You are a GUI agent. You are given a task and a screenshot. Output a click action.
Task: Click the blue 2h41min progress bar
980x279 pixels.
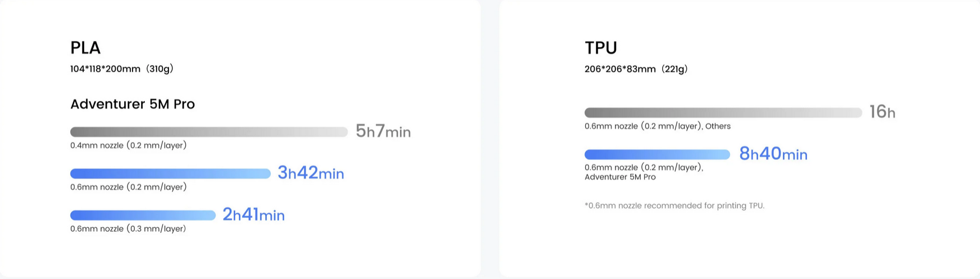coord(143,215)
